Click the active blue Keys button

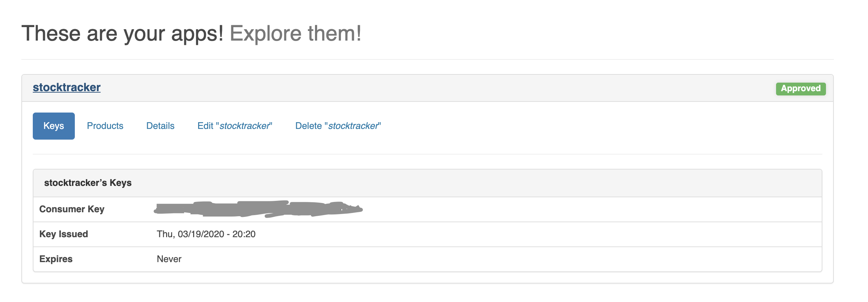53,125
